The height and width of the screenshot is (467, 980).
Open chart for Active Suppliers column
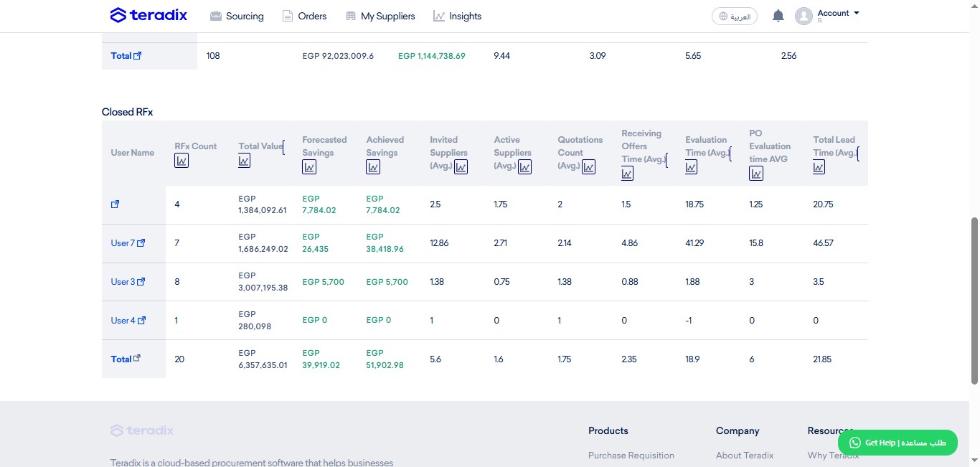[x=524, y=166]
